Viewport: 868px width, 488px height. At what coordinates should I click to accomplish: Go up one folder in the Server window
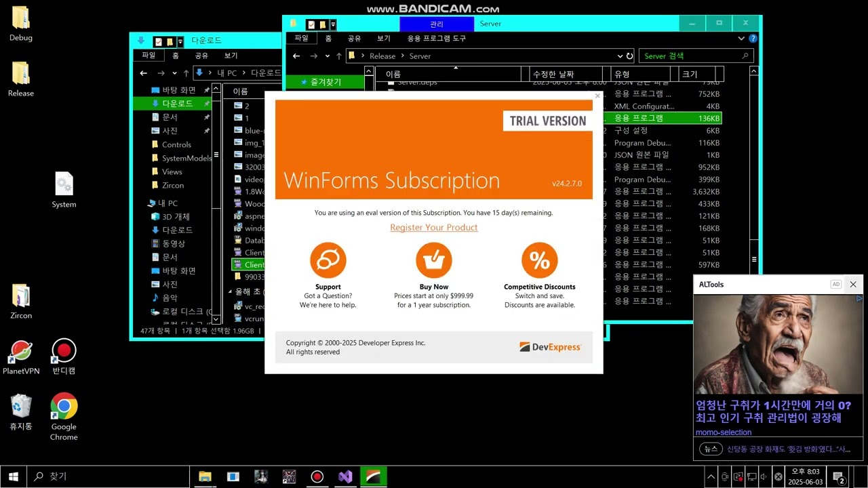tap(339, 56)
